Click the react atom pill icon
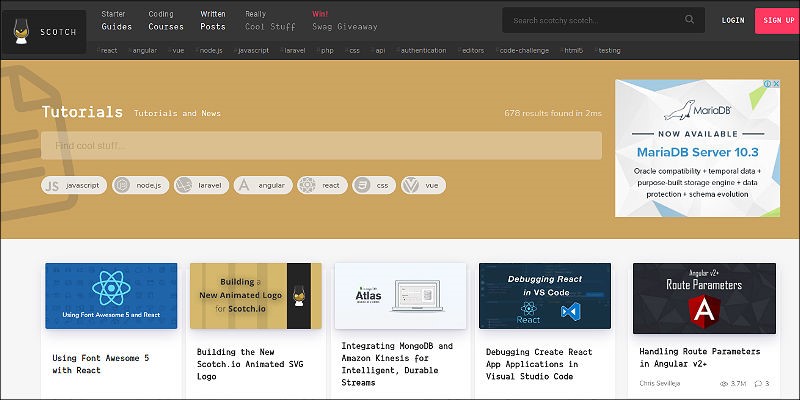This screenshot has height=400, width=800. pyautogui.click(x=307, y=185)
